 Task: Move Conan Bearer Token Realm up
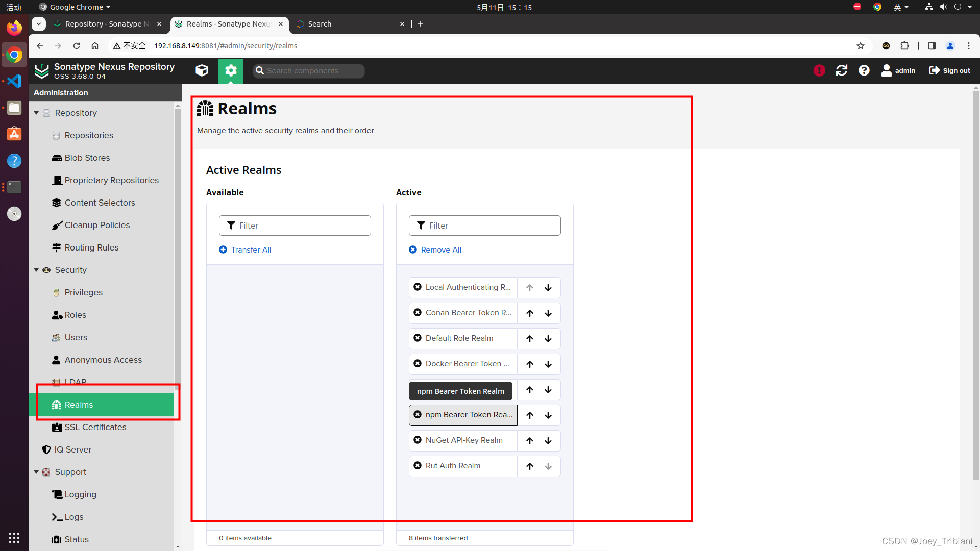point(530,313)
